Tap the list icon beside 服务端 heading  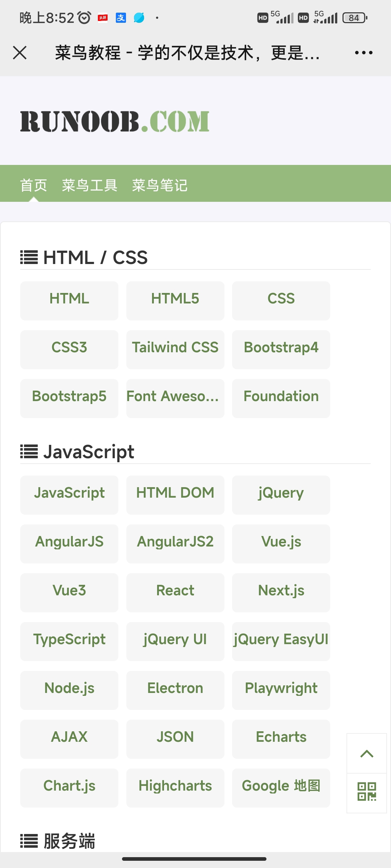[29, 841]
